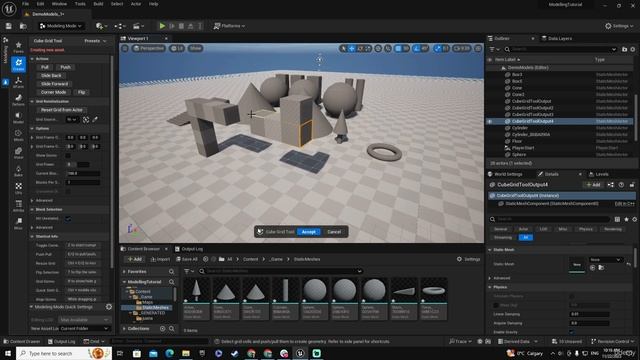
Task: Toggle the Enable Gravity checkbox
Action: 571,332
